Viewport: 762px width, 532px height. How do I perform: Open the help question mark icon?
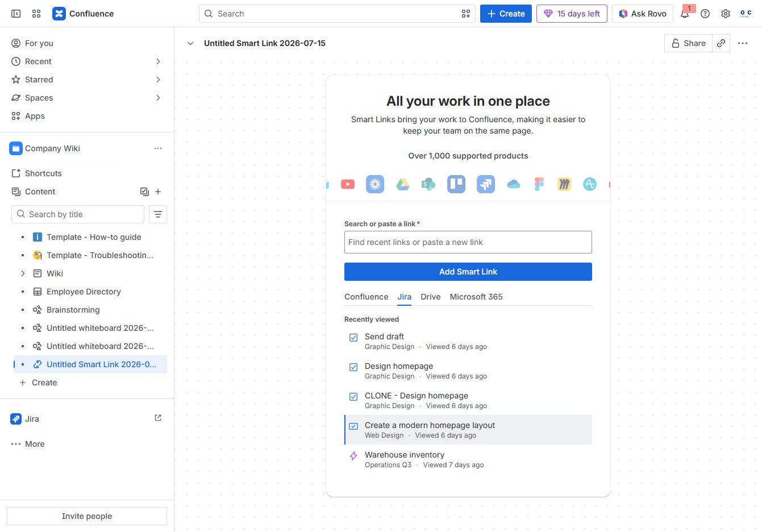(705, 14)
